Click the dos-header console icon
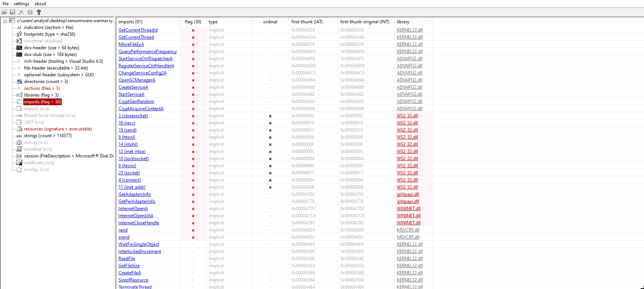This screenshot has height=289, width=644. pyautogui.click(x=19, y=48)
